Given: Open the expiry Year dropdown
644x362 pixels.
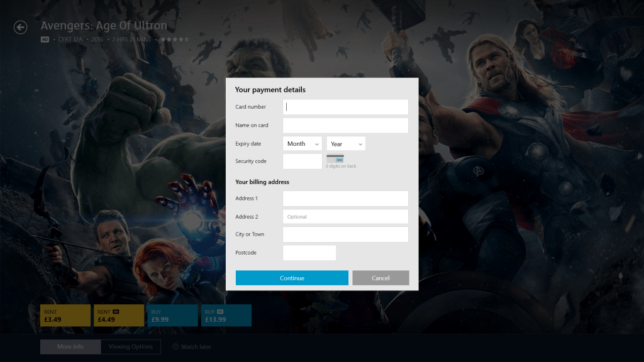Looking at the screenshot, I should 346,144.
